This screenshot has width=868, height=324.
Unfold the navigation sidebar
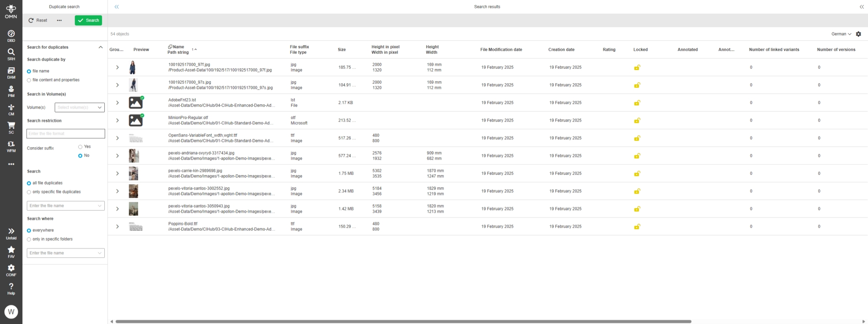pos(11,234)
